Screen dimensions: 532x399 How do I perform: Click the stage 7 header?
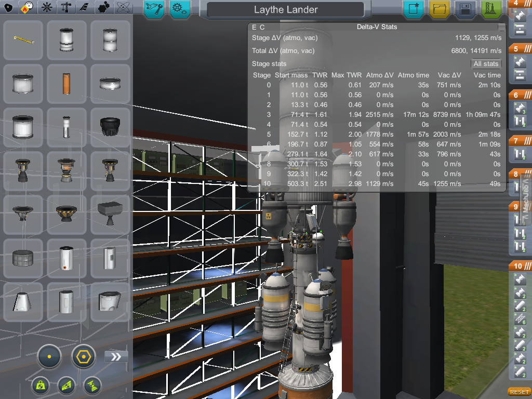pos(520,141)
